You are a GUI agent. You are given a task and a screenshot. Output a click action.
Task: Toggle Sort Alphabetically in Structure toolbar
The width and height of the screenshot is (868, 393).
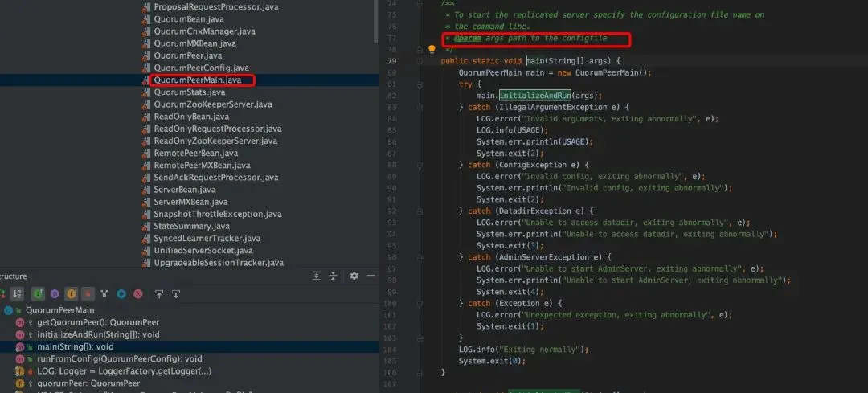coord(18,294)
